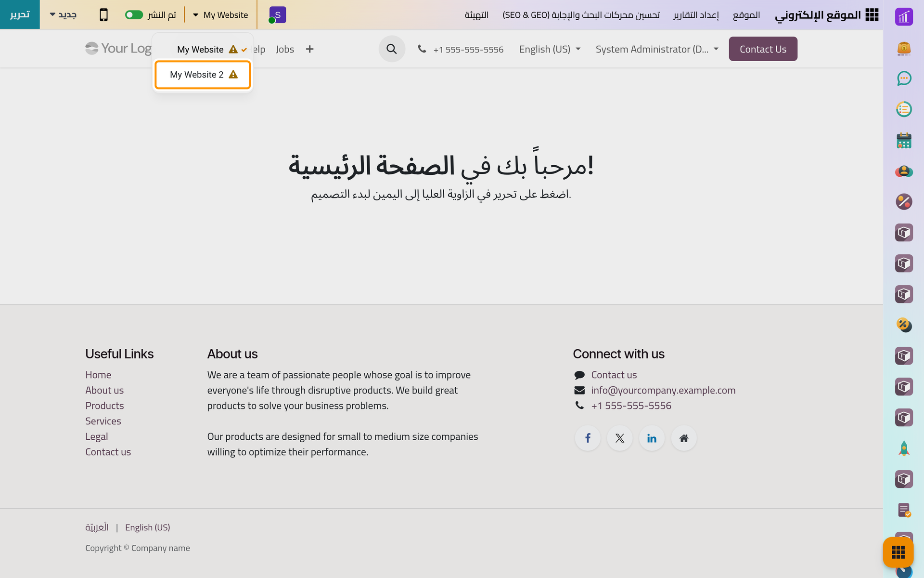Toggle the published switch تم النشر
This screenshot has height=578, width=924.
(134, 15)
